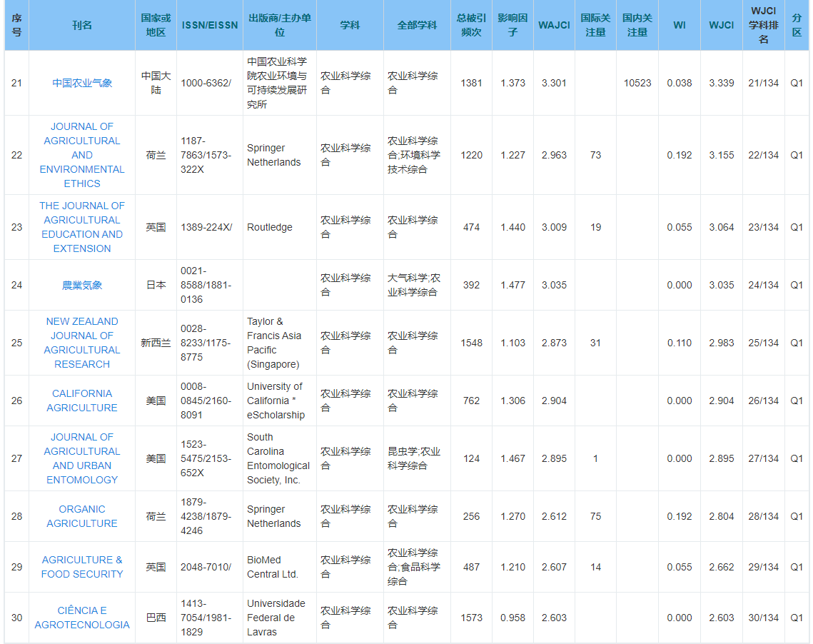Open the CIÊNCIA E AGROTECNOLOGIA link
Screen dimensions: 813x644
point(82,618)
